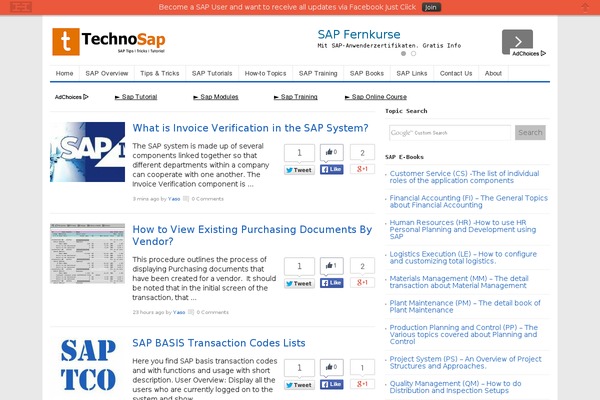Screen dimensions: 600x400
Task: Like the Invoice Verification article on Facebook
Action: pyautogui.click(x=331, y=169)
